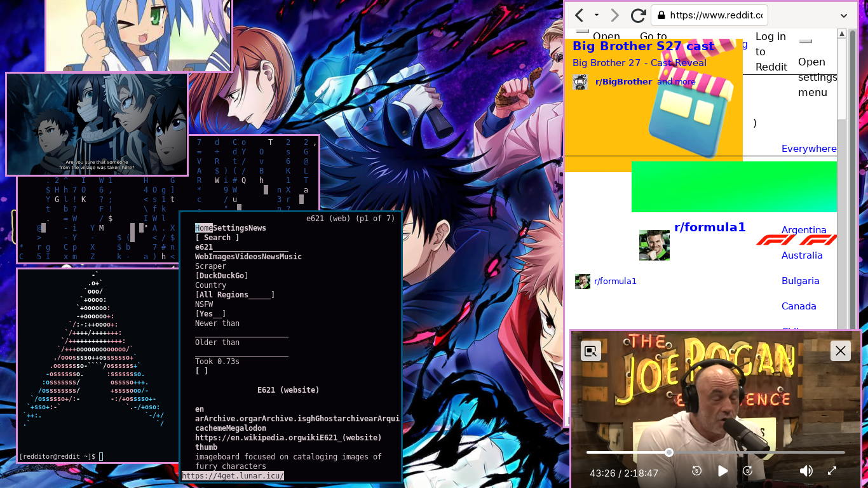
Task: Go back in the Reddit browser
Action: [579, 15]
